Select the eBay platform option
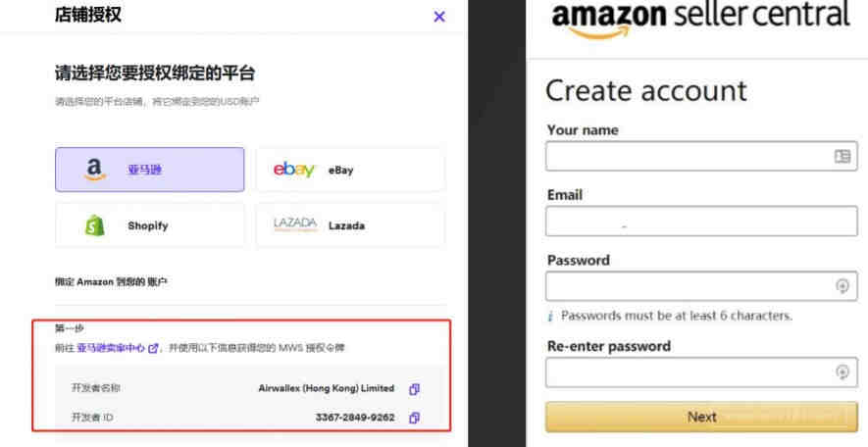The width and height of the screenshot is (868, 447). [350, 170]
